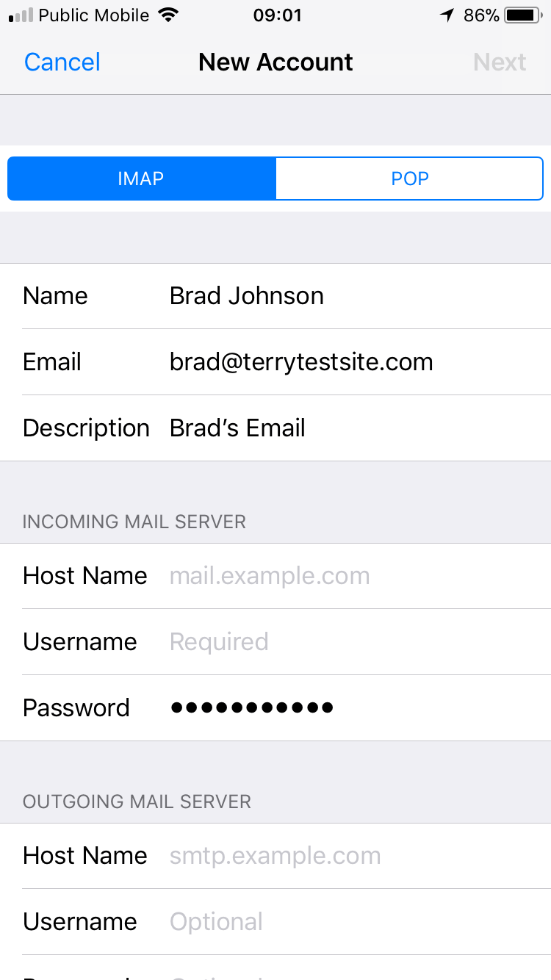
Task: Tap the location arrow status icon
Action: pyautogui.click(x=447, y=15)
